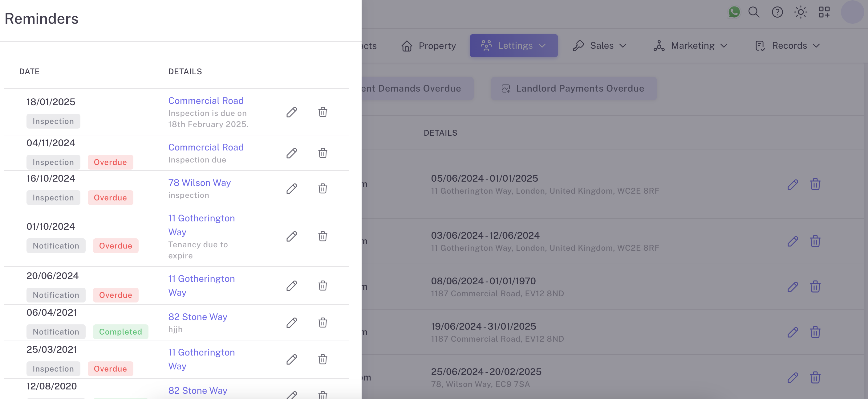
Task: Edit the 18/01/2025 Commercial Road reminder
Action: click(291, 112)
